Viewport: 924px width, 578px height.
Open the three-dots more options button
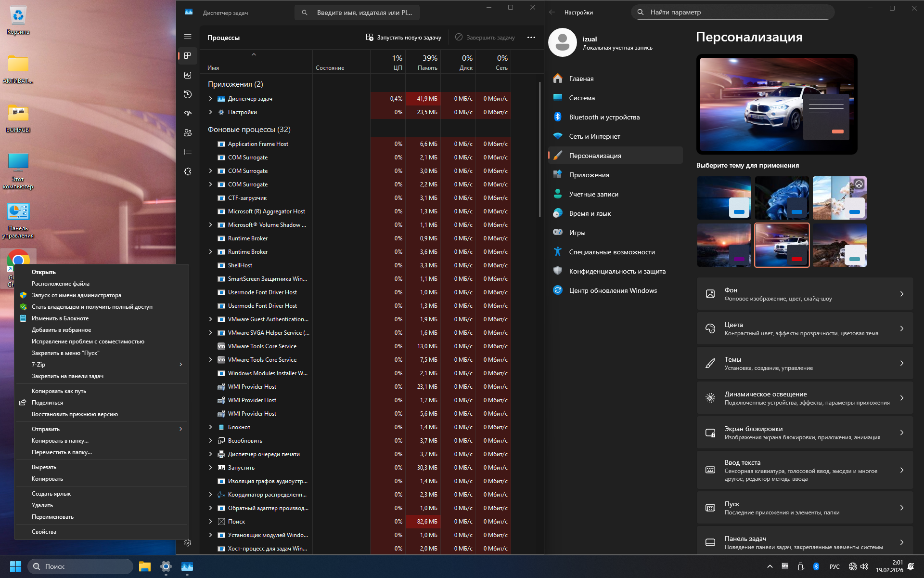pos(531,37)
